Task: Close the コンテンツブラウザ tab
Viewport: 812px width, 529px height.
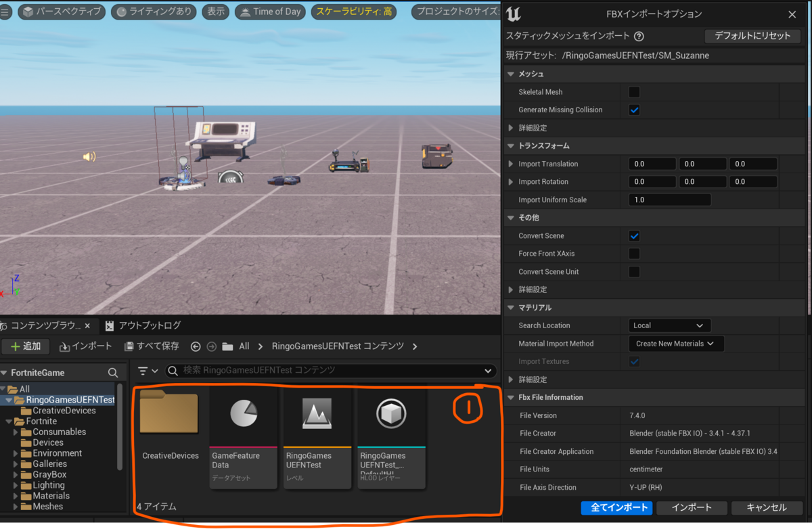Action: tap(88, 325)
